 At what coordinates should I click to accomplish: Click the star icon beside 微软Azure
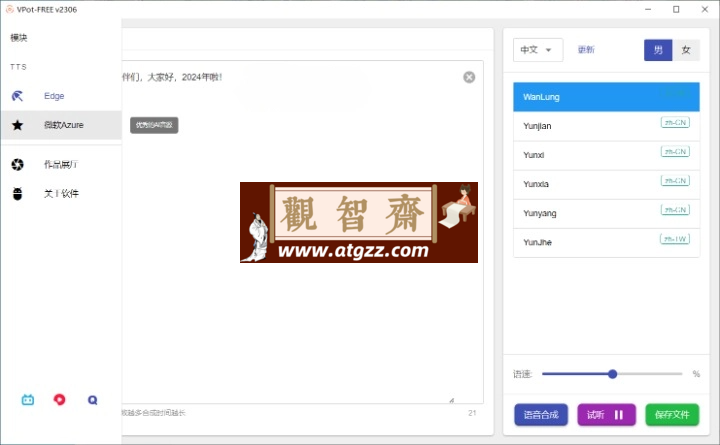(x=17, y=125)
